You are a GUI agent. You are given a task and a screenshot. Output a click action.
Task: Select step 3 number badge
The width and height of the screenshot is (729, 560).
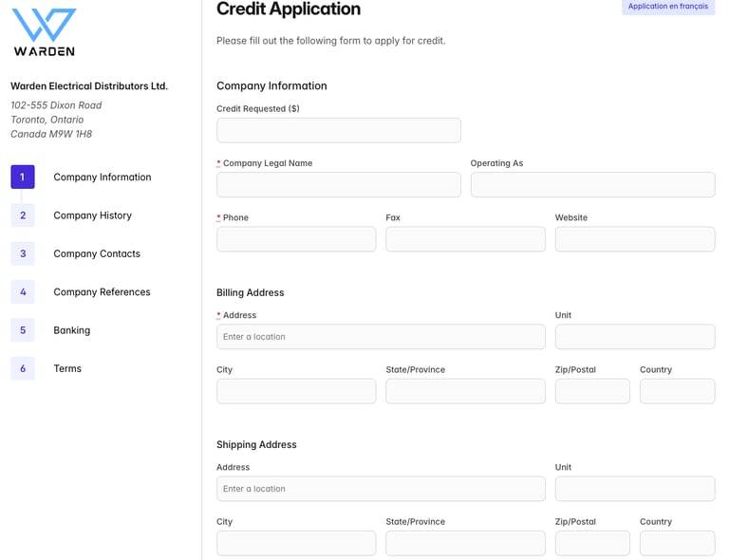[23, 253]
